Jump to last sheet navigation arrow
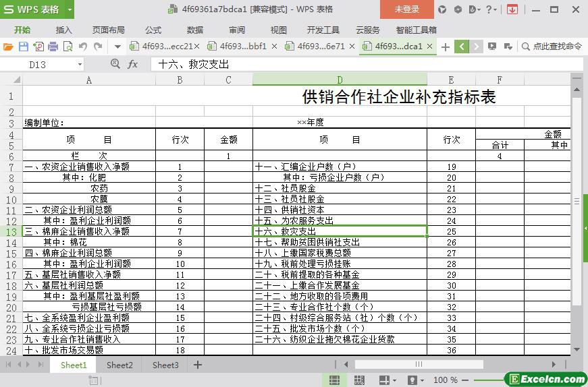 click(x=41, y=365)
